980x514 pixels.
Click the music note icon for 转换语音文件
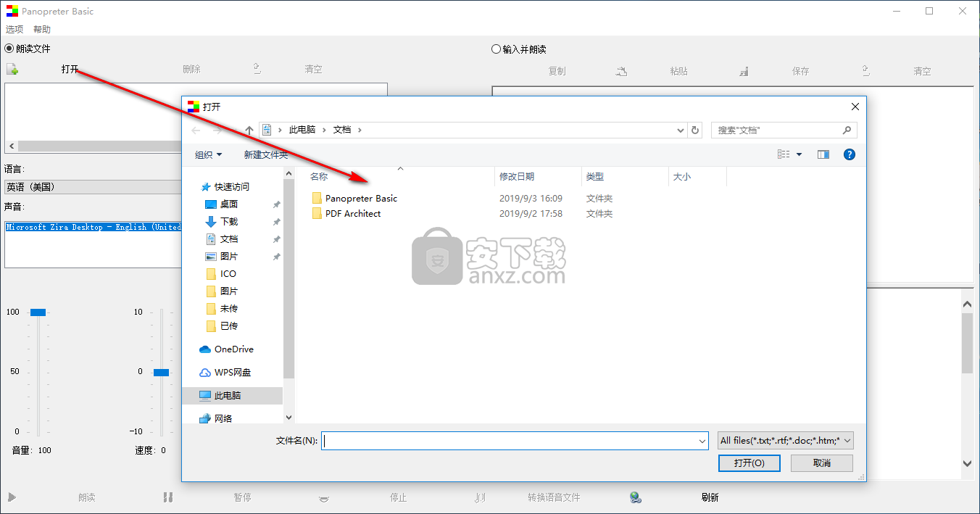point(480,497)
